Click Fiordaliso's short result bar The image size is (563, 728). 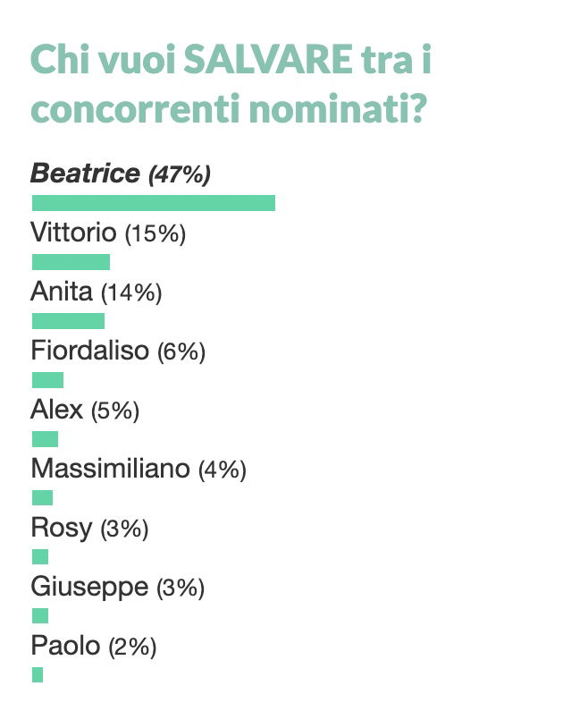click(47, 380)
